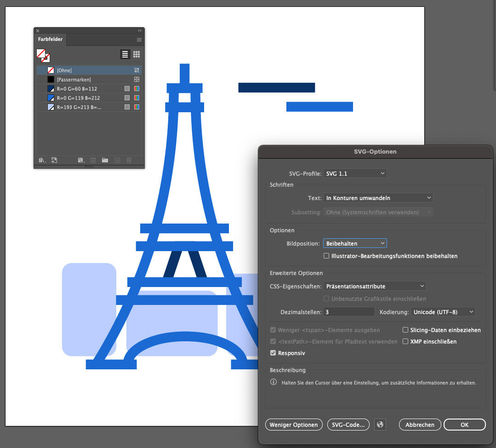Image resolution: width=496 pixels, height=448 pixels.
Task: Switch swatches to thumbnail grid view
Action: coord(137,54)
